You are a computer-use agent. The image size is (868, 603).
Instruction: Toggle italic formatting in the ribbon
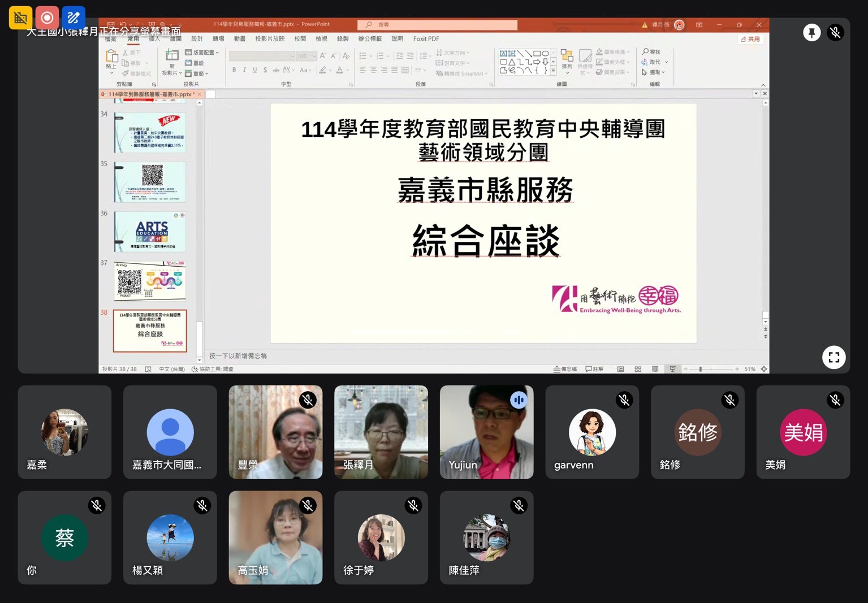point(244,70)
